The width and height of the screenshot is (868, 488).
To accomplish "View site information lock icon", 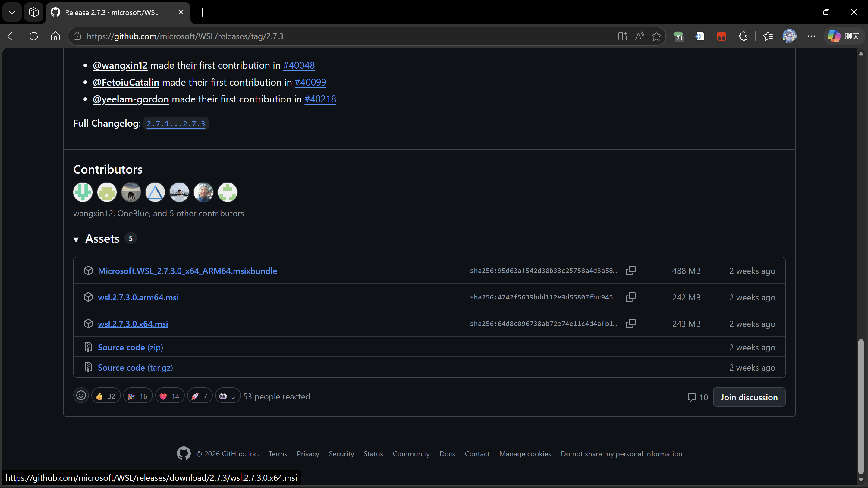I will [x=77, y=36].
